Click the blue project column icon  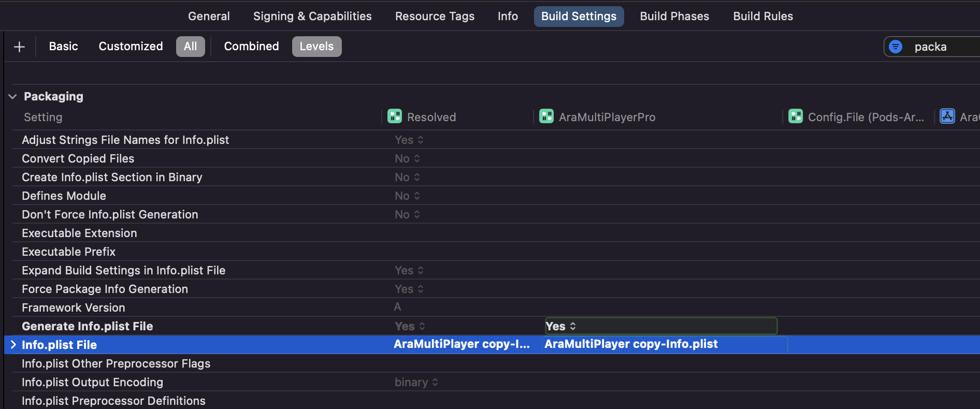[947, 116]
